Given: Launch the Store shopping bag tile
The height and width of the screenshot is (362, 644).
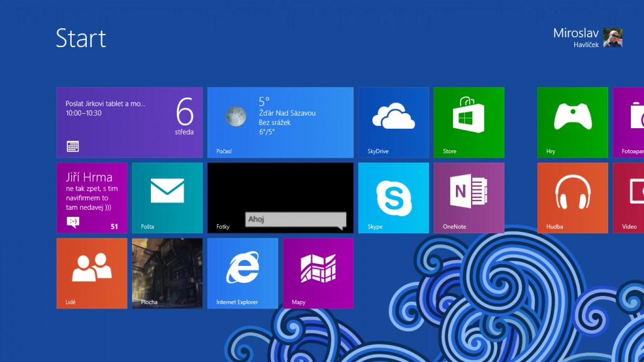Looking at the screenshot, I should pyautogui.click(x=469, y=123).
